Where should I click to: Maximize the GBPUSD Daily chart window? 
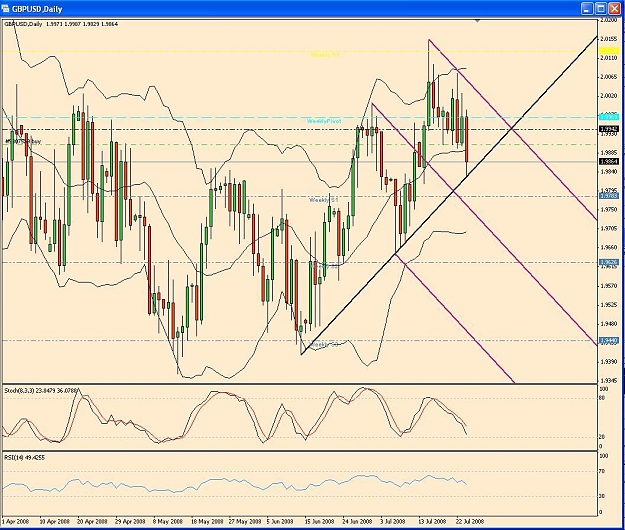[600, 8]
